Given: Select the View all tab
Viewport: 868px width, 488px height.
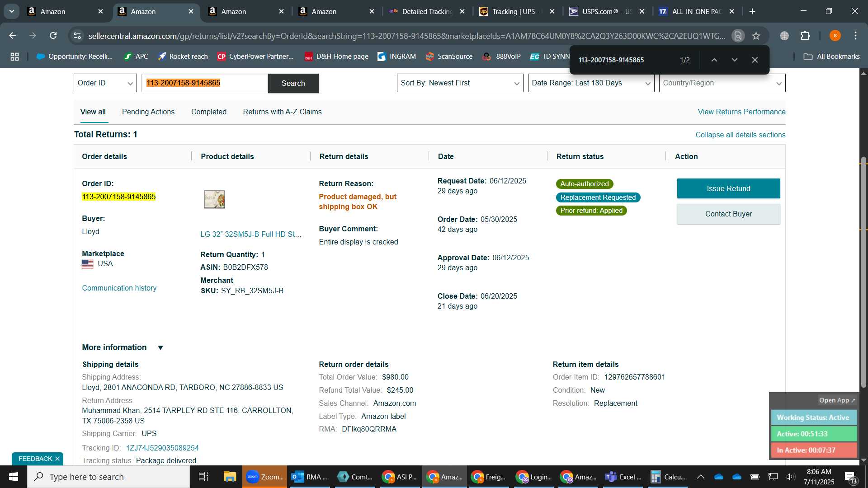Looking at the screenshot, I should [93, 112].
